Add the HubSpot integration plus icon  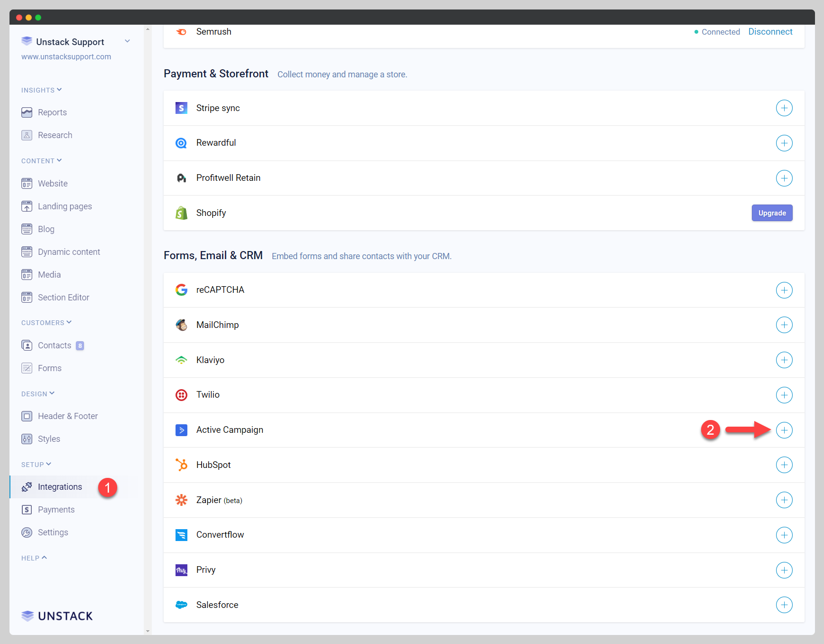pos(784,465)
